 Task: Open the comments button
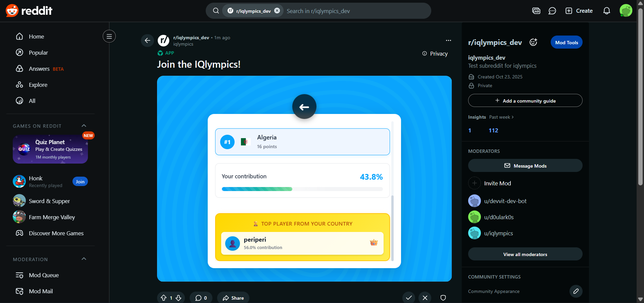201,298
